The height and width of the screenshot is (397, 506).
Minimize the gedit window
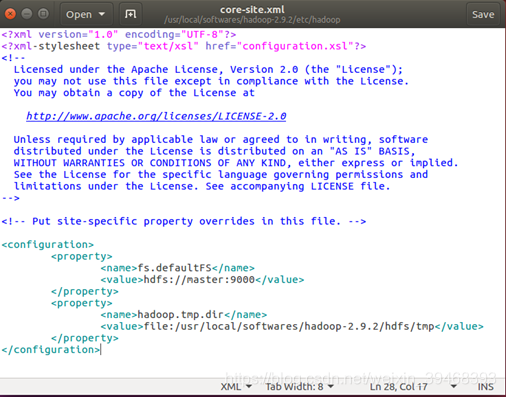coord(27,14)
